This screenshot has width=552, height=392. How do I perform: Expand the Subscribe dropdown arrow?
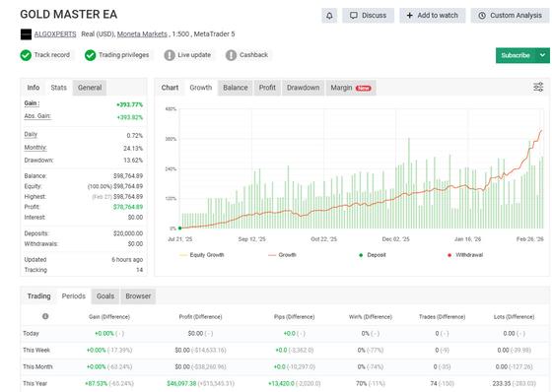(x=542, y=55)
